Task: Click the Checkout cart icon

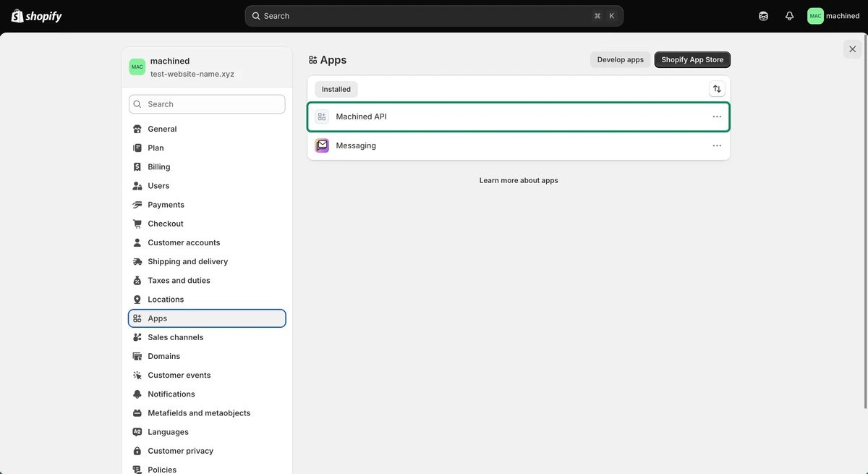Action: pyautogui.click(x=137, y=224)
